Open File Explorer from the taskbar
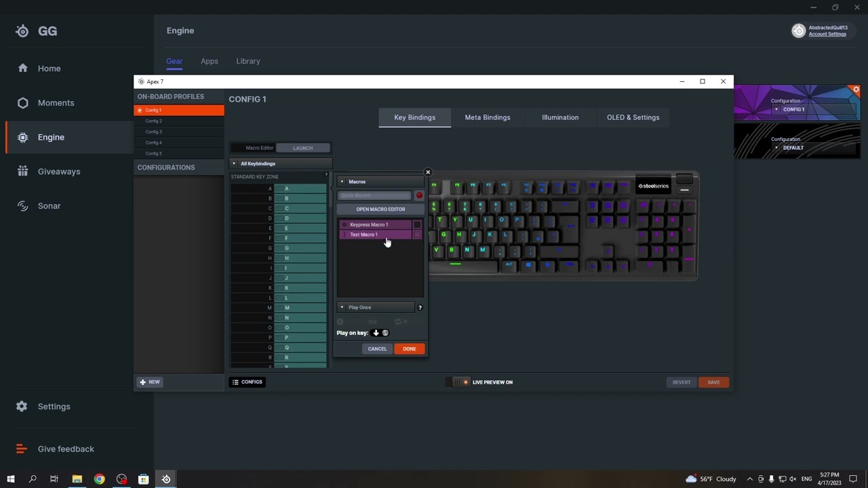Viewport: 868px width, 488px height. [x=77, y=479]
